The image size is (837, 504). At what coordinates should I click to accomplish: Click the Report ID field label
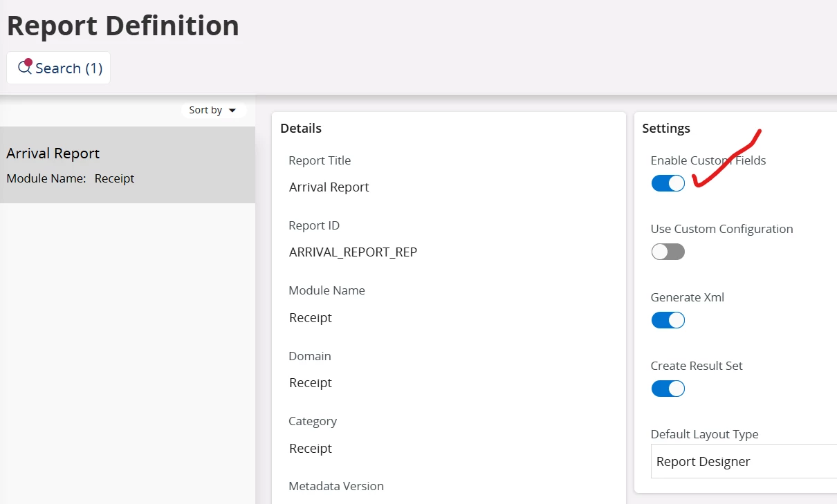[314, 225]
